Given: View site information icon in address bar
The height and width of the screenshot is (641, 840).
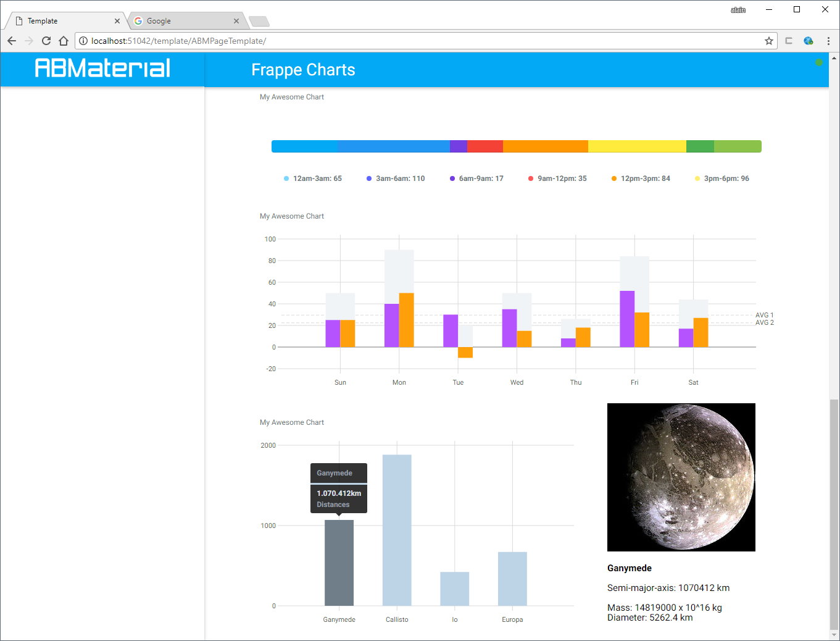Looking at the screenshot, I should tap(83, 41).
